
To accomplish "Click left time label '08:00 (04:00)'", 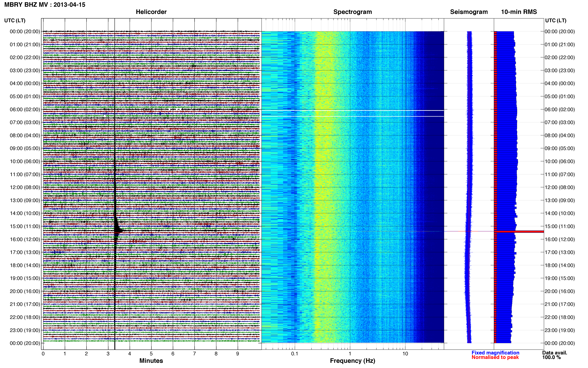I will tap(25, 135).
